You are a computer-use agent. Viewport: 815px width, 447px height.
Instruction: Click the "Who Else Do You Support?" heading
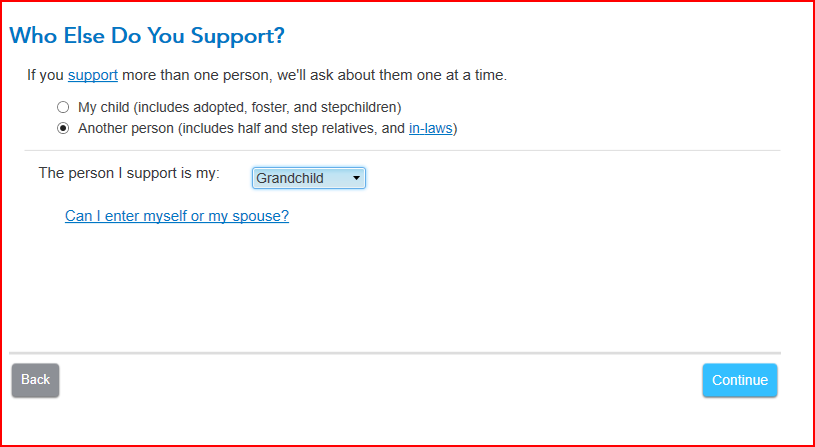(147, 36)
